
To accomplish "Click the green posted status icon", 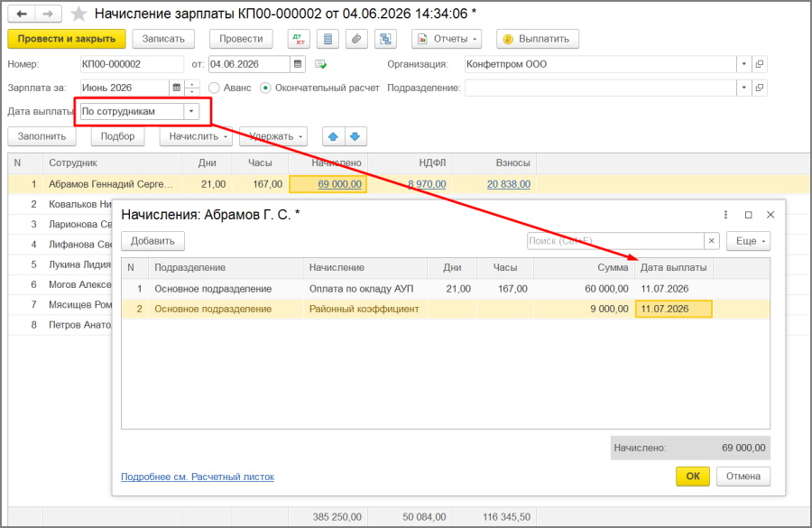I will pos(320,64).
